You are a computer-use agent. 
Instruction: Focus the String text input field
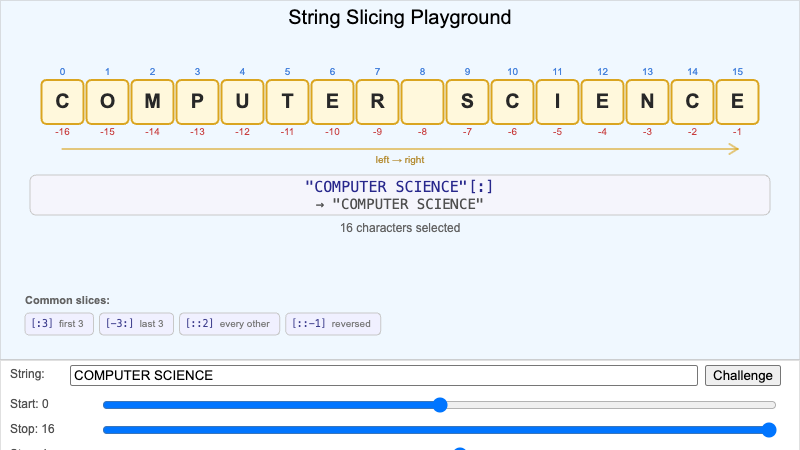tap(383, 375)
